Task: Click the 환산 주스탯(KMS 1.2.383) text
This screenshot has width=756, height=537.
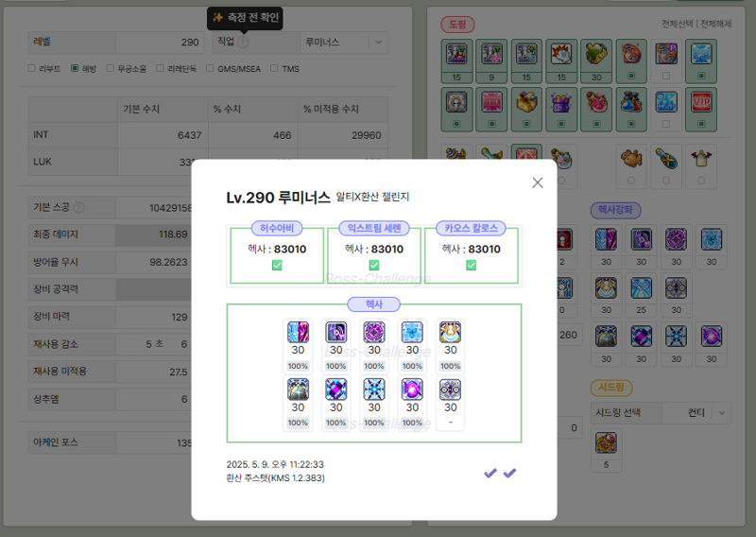Action: (275, 478)
